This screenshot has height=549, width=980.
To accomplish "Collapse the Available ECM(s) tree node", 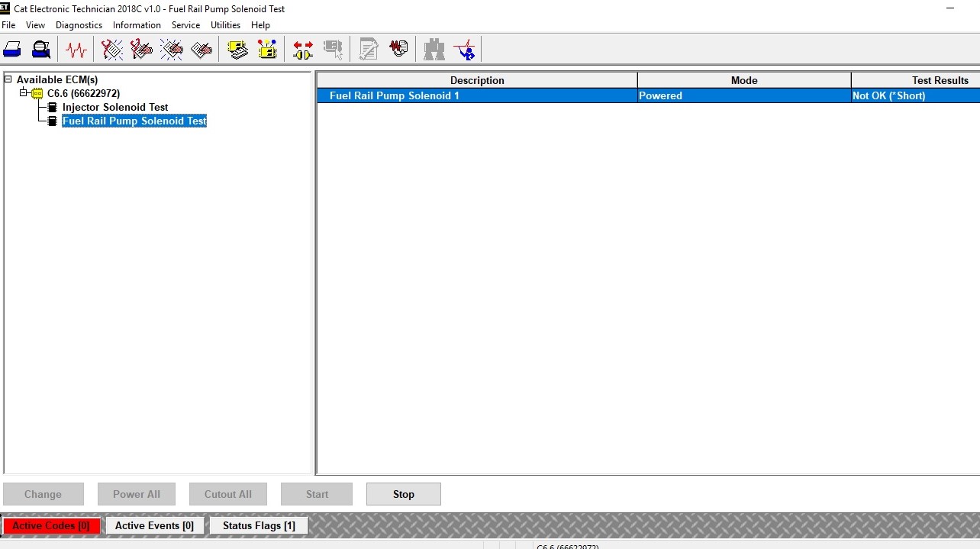I will point(8,79).
